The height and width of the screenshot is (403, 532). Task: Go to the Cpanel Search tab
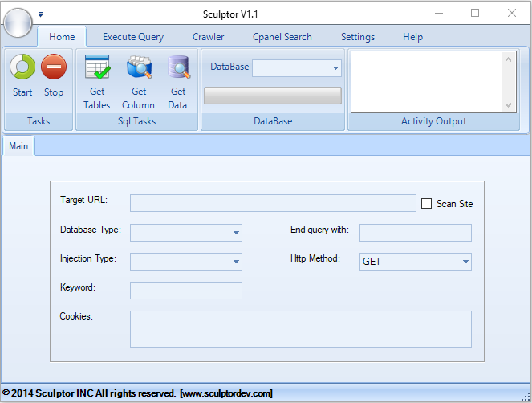282,37
